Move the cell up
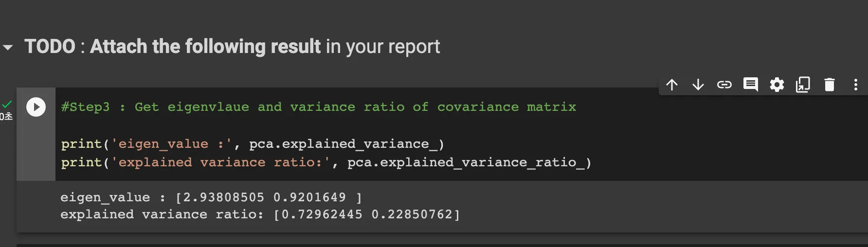 (x=672, y=85)
